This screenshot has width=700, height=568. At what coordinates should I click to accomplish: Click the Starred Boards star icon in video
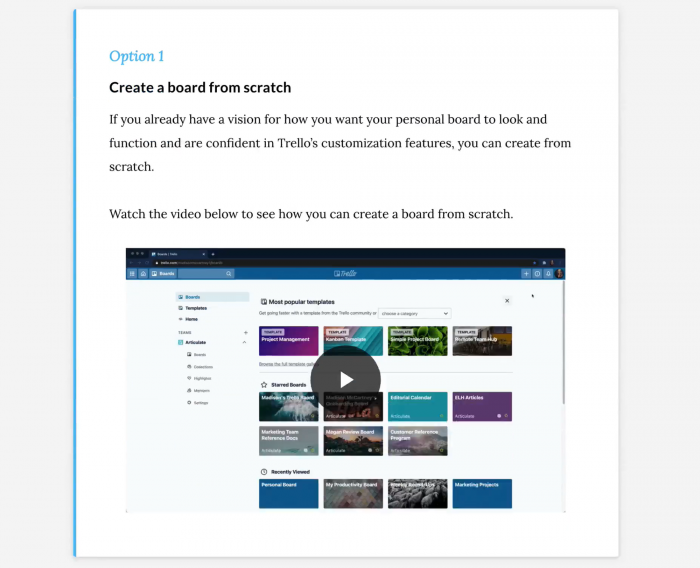(264, 384)
